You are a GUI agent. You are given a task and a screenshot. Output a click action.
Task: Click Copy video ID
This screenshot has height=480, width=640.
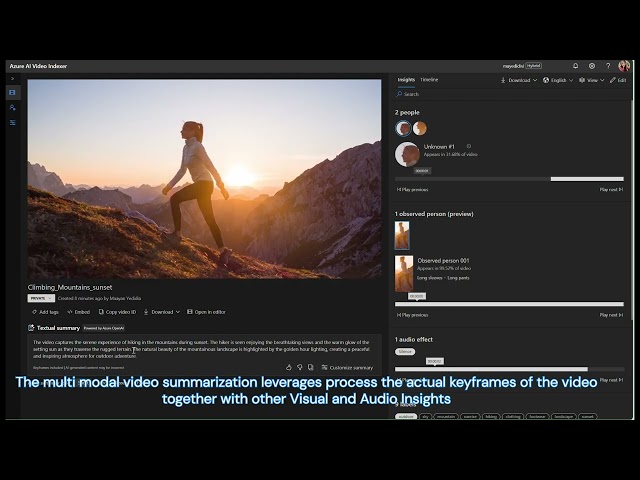(x=117, y=312)
